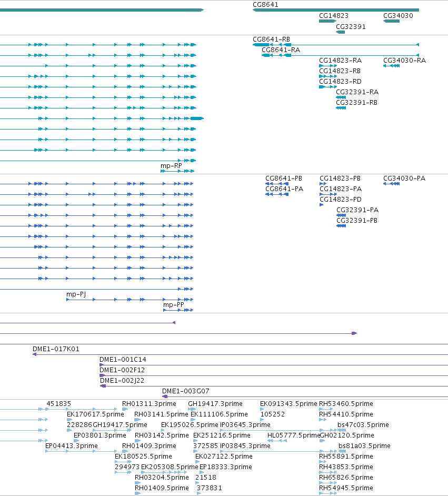Image resolution: width=448 pixels, height=496 pixels.
Task: Select BAC clone DME1-002F12
Action: [x=122, y=370]
